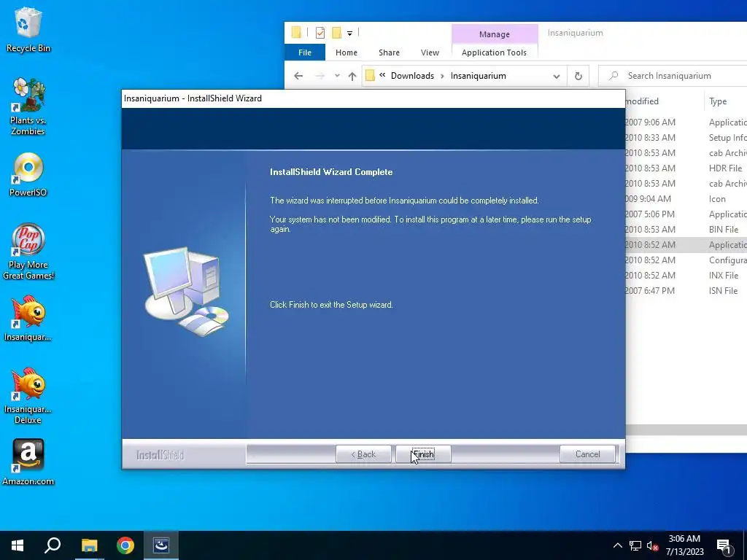Launch Plants vs. Zombies desktop shortcut
Viewport: 747px width, 560px height.
point(28,106)
